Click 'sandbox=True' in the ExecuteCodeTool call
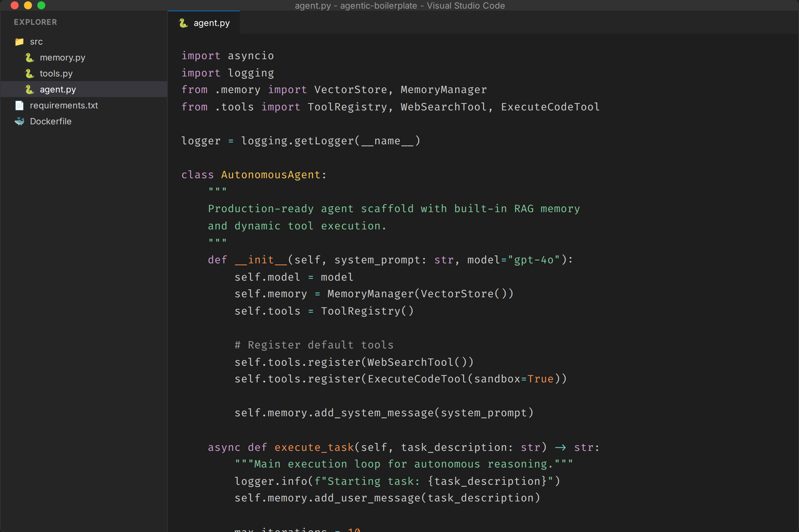799x532 pixels. pyautogui.click(x=514, y=379)
